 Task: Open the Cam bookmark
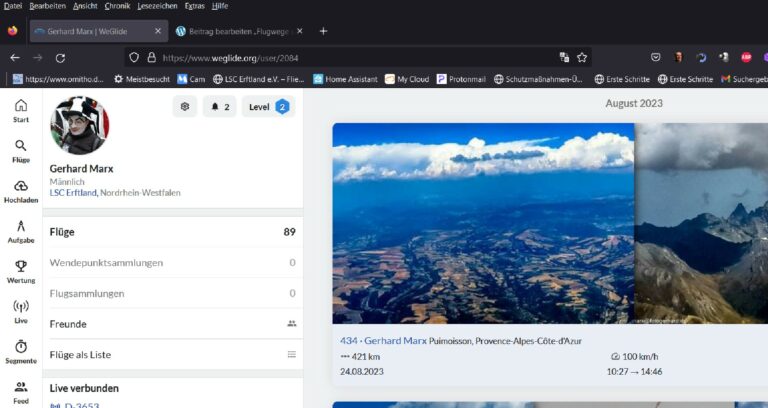click(192, 79)
